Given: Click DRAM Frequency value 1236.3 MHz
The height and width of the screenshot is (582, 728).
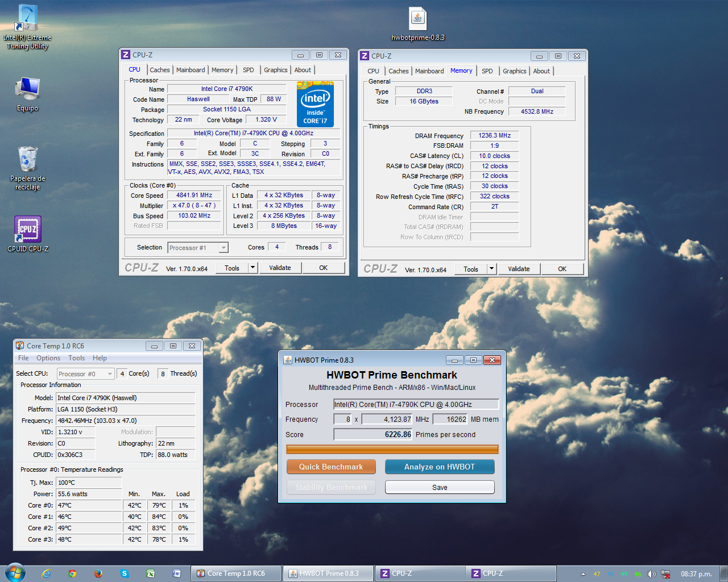Looking at the screenshot, I should tap(494, 136).
